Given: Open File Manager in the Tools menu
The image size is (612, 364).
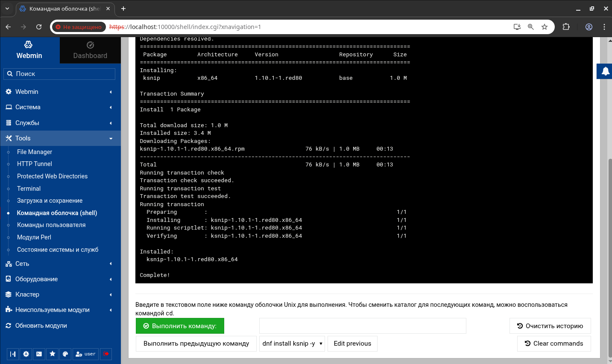Looking at the screenshot, I should pyautogui.click(x=35, y=152).
